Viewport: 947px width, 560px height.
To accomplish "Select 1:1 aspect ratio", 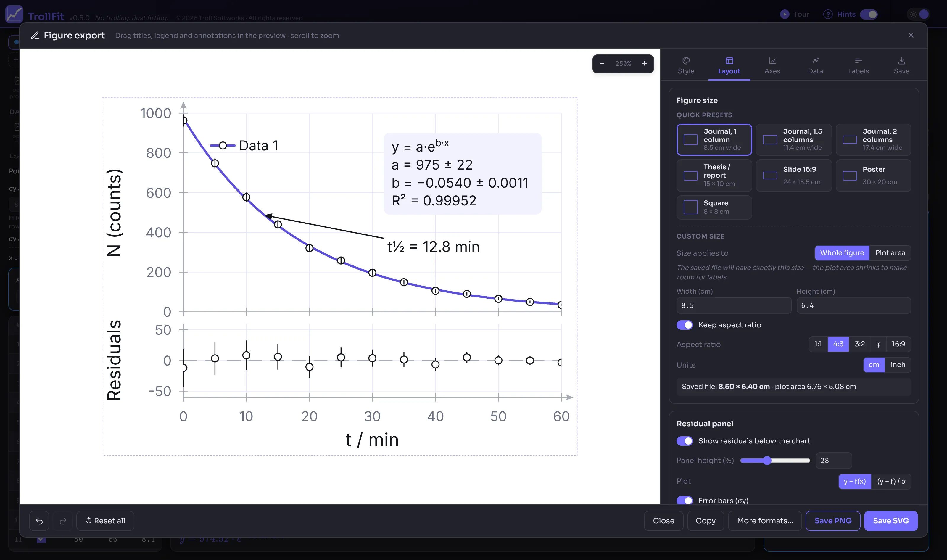I will [x=818, y=344].
